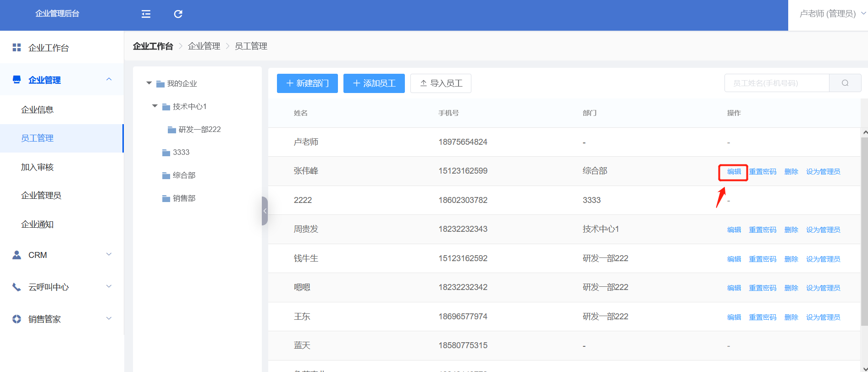This screenshot has width=868, height=372.
Task: Click the sidebar collapse menu icon
Action: pos(146,14)
